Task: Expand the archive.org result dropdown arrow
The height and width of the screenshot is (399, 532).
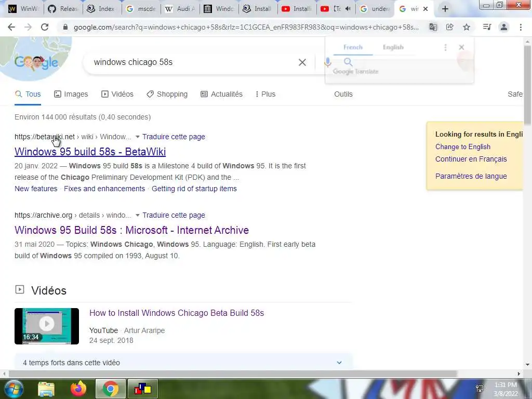Action: 137,215
